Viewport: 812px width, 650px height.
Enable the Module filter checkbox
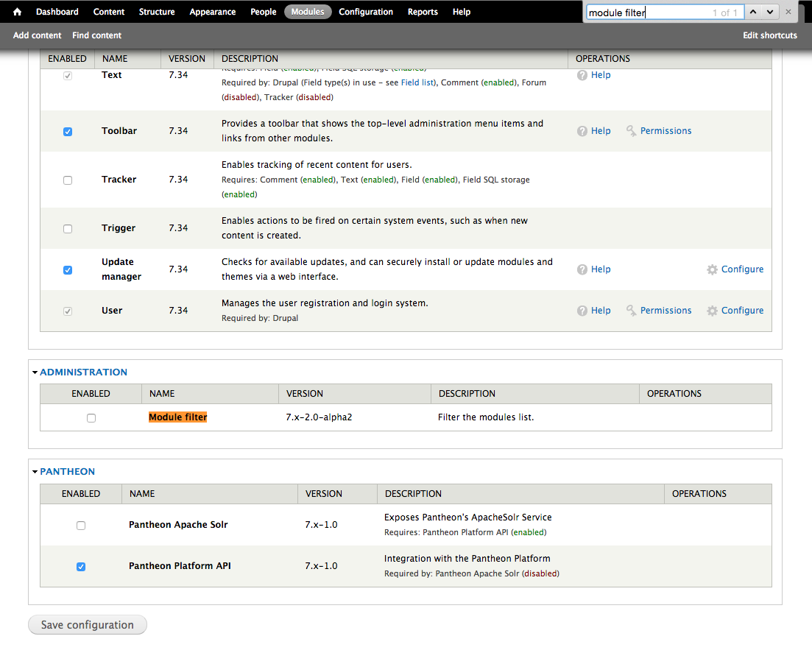coord(91,418)
